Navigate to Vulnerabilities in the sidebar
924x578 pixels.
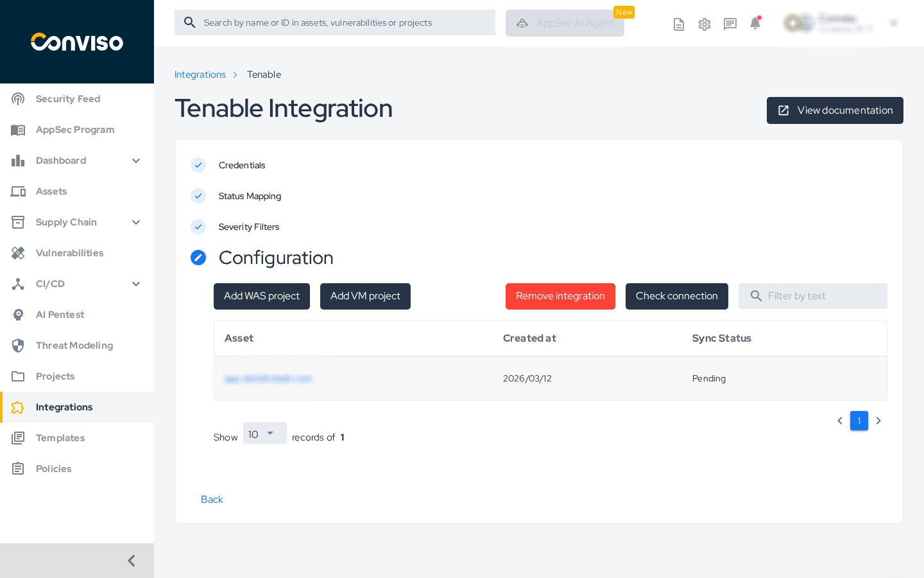point(77,253)
